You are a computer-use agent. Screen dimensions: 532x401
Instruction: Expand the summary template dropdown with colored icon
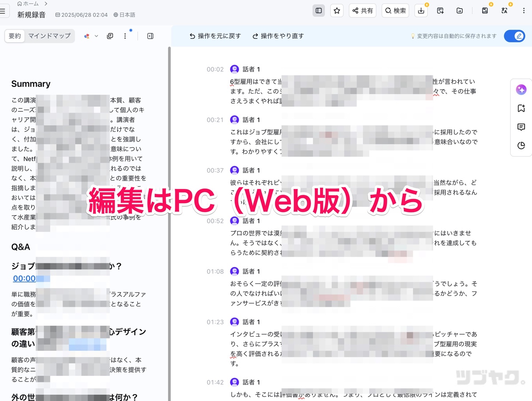point(91,36)
